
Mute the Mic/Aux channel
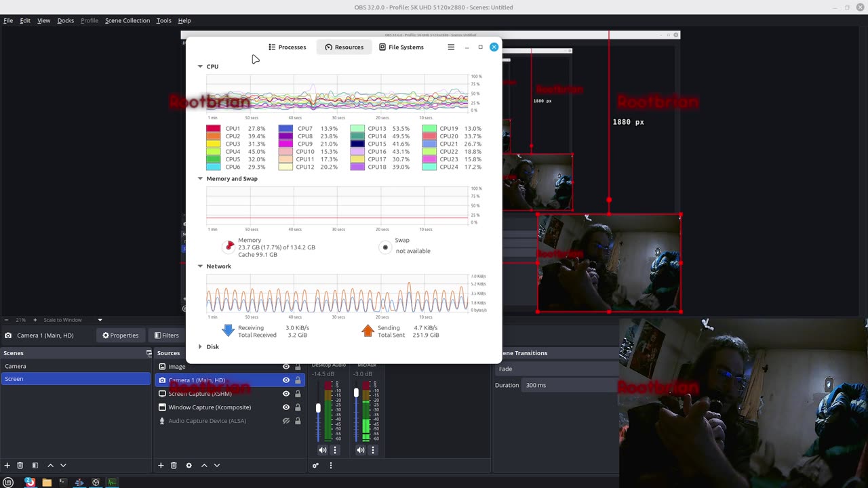[x=361, y=450]
